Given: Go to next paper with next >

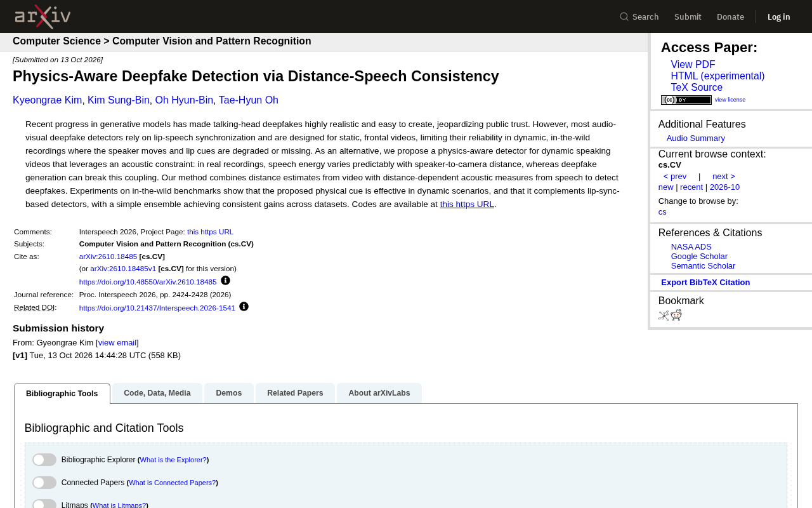Looking at the screenshot, I should 724,177.
